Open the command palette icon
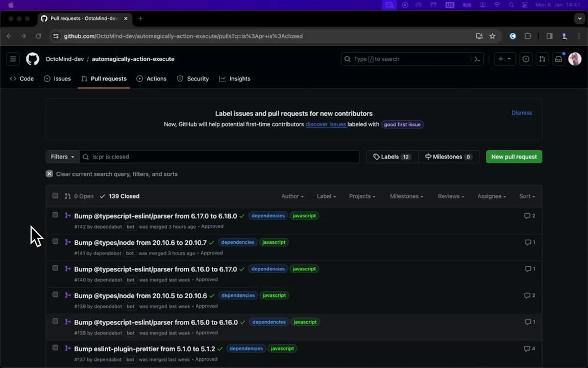The image size is (588, 368). (x=477, y=59)
